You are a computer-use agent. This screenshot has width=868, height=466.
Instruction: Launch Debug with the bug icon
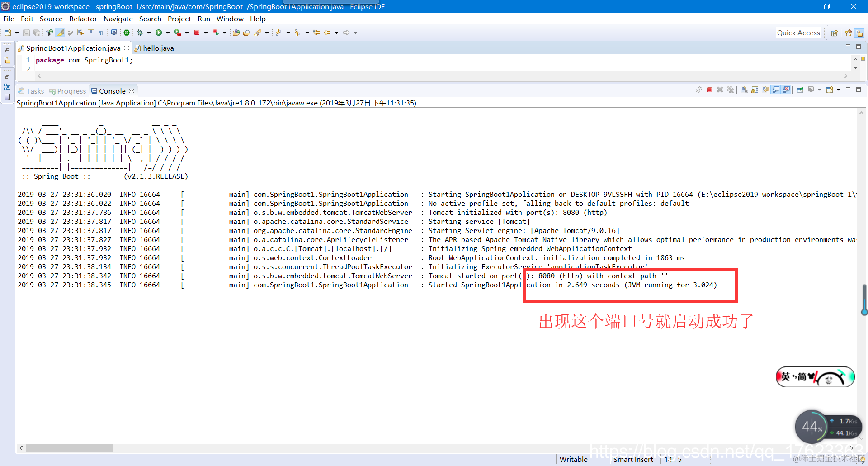point(140,33)
